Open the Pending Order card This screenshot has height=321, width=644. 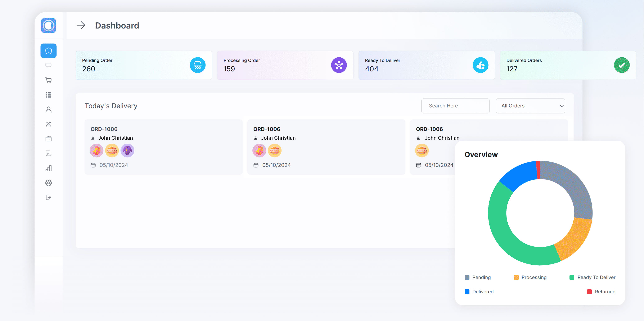coord(144,65)
